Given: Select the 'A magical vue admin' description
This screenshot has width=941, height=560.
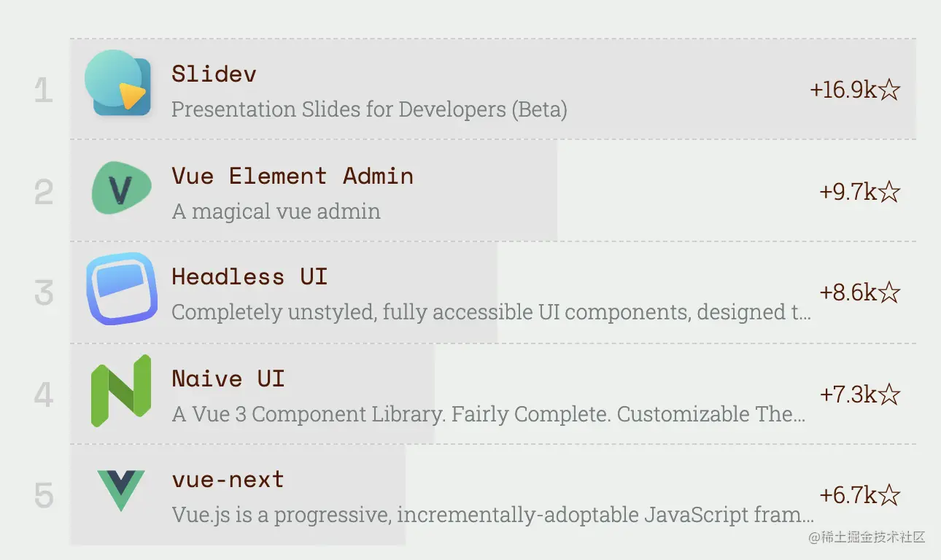Looking at the screenshot, I should (276, 211).
